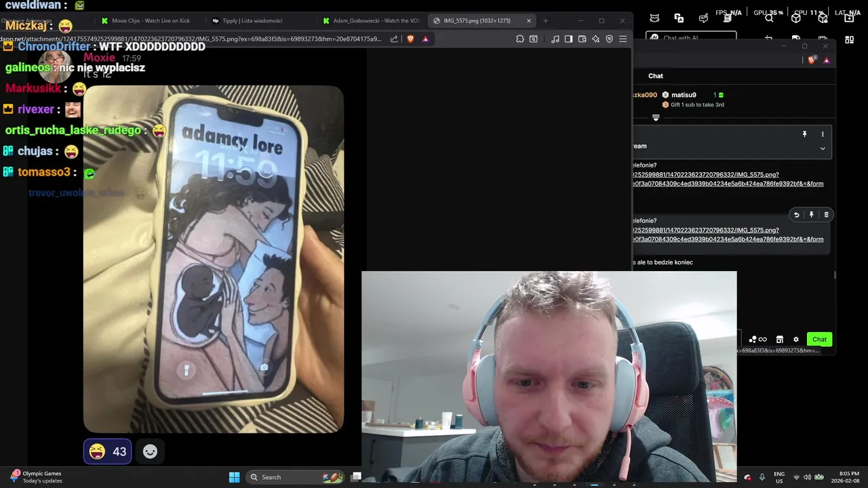Screen dimensions: 868x488
Task: Open chat settings gear icon
Action: (796, 340)
